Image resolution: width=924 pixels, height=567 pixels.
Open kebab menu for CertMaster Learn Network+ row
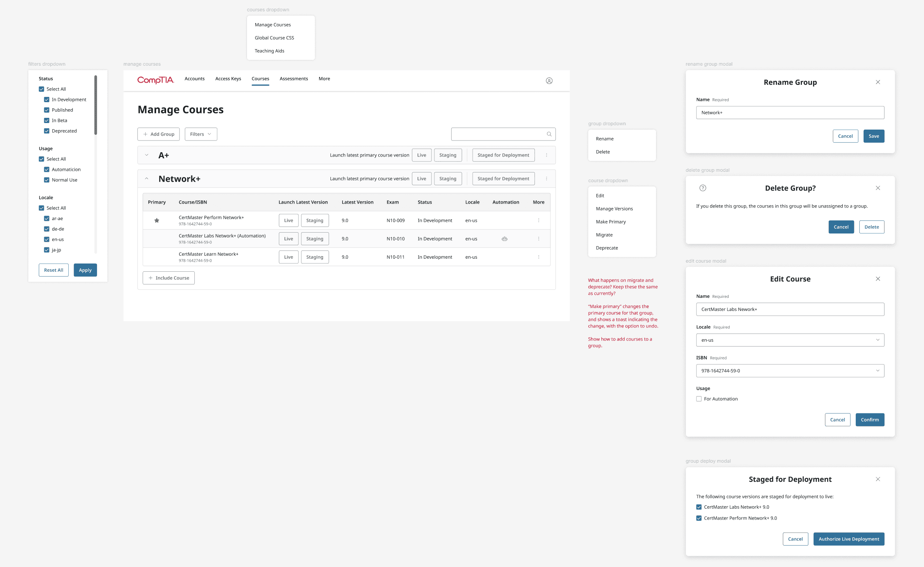(538, 257)
